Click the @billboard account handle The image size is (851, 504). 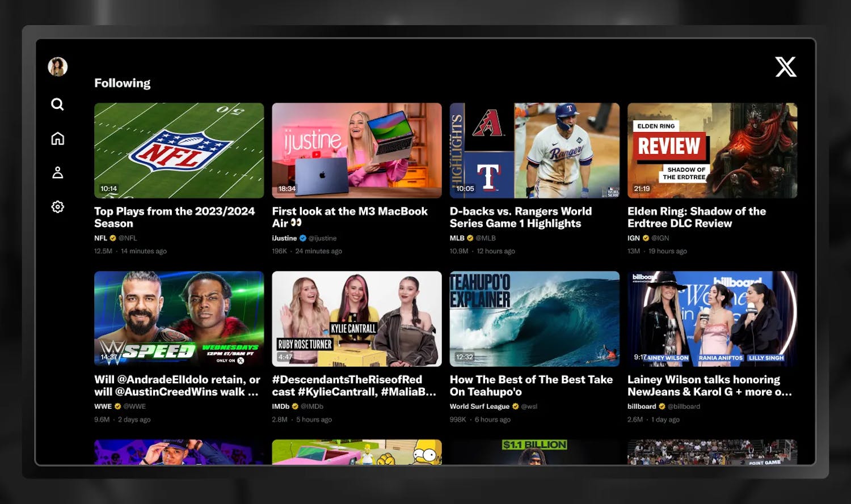pos(684,406)
